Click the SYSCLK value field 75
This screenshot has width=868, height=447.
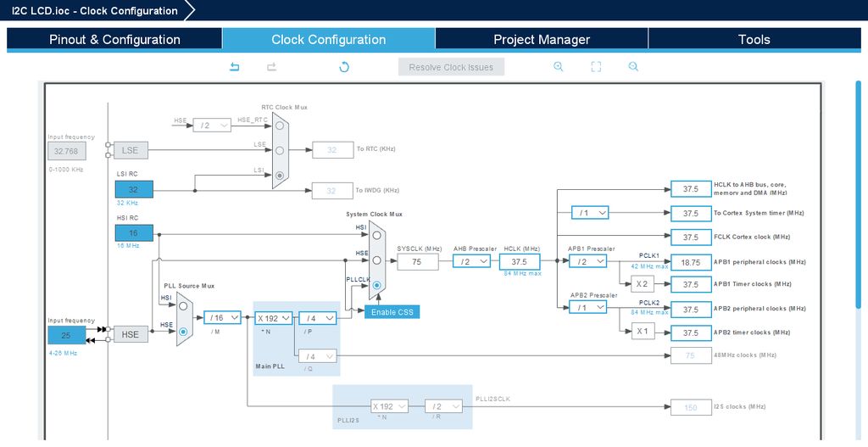417,261
